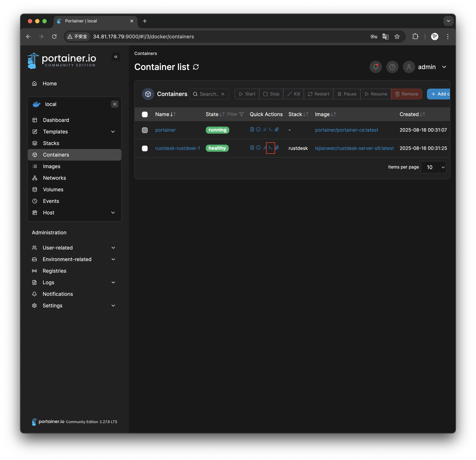Refresh the Container list

tap(196, 67)
